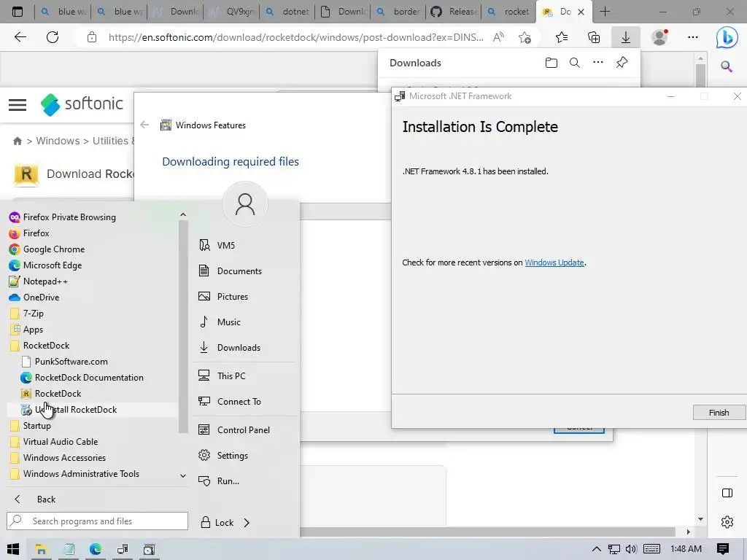747x560 pixels.
Task: Add this page to favorites
Action: click(x=525, y=37)
